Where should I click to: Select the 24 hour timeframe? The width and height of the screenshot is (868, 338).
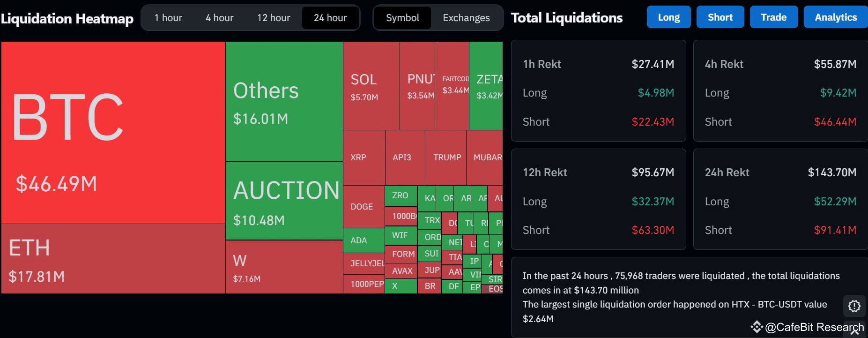[330, 17]
